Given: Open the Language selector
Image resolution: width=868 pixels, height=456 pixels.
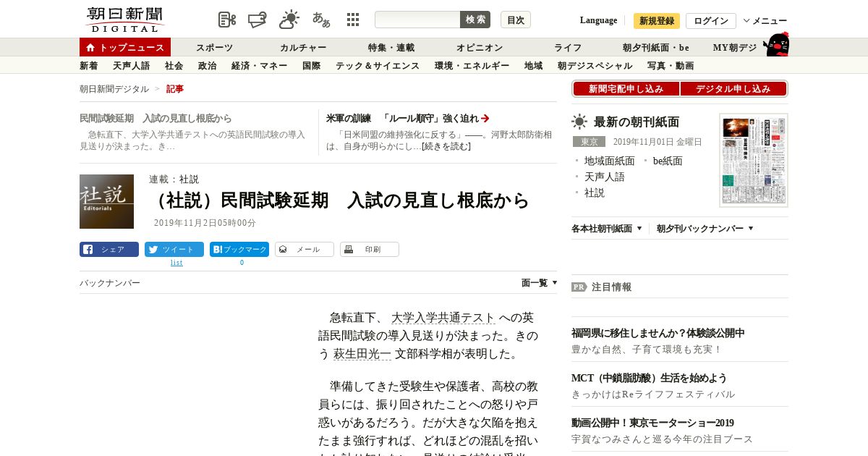Looking at the screenshot, I should coord(598,20).
